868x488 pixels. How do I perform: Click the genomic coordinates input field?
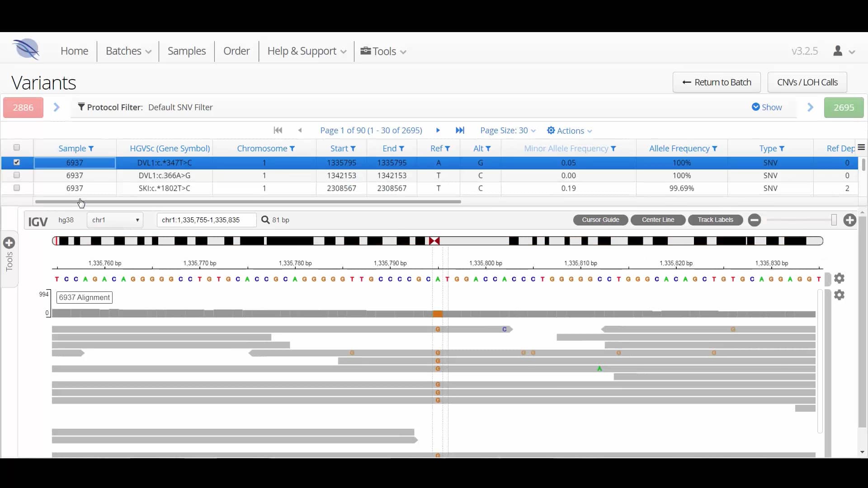click(x=206, y=220)
